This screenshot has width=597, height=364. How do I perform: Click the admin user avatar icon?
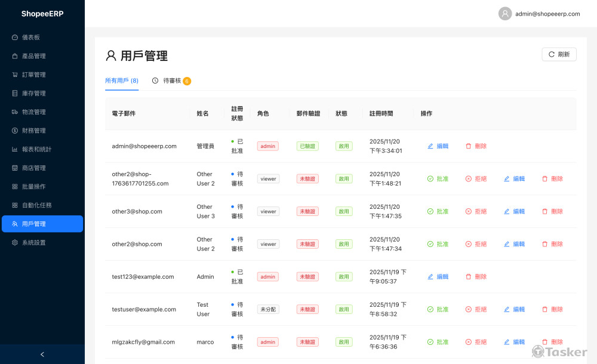click(x=505, y=14)
